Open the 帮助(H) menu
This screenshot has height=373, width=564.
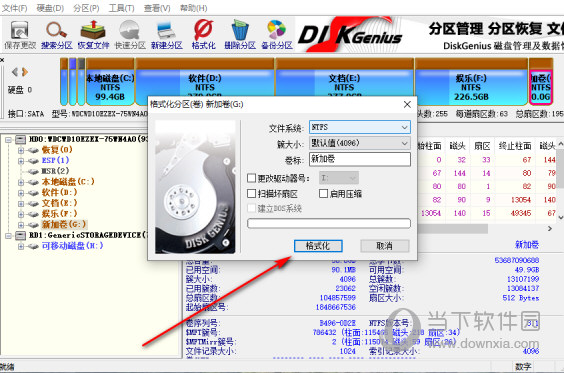[x=194, y=8]
